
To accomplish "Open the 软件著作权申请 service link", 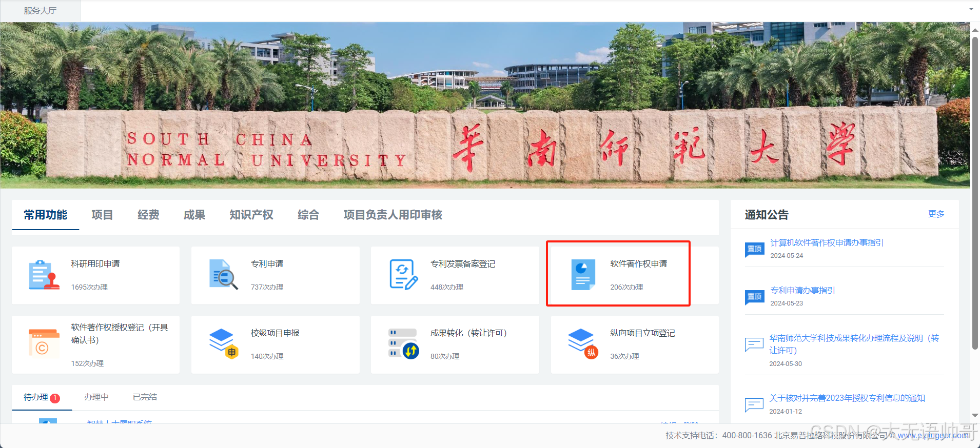I will point(639,263).
